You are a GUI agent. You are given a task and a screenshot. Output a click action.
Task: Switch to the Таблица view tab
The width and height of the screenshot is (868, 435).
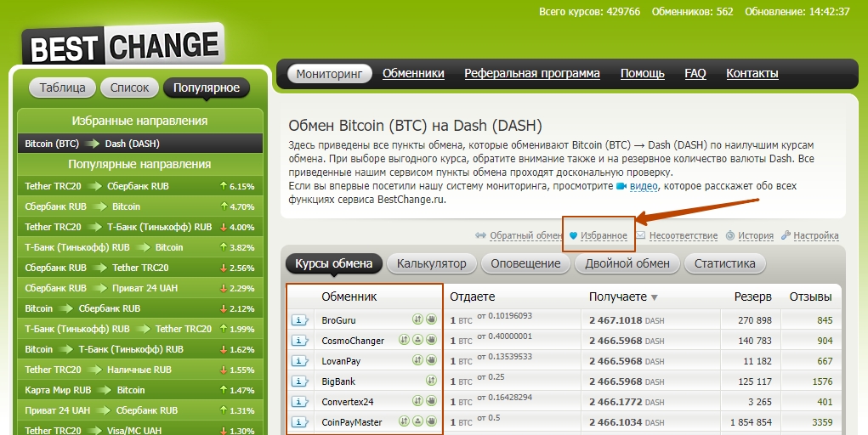point(63,88)
